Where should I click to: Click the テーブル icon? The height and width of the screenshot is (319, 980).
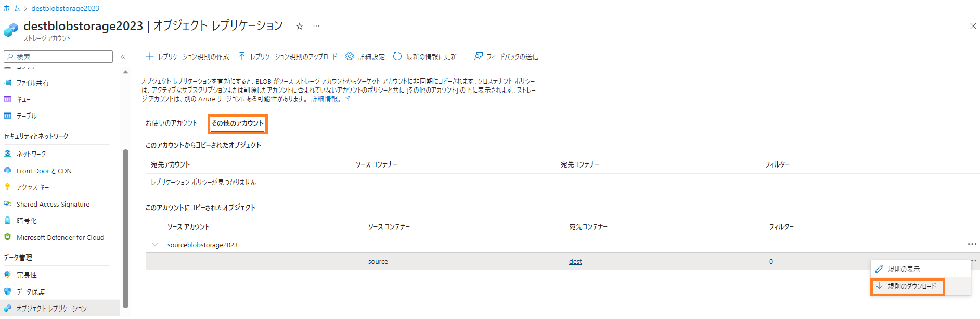click(x=8, y=116)
